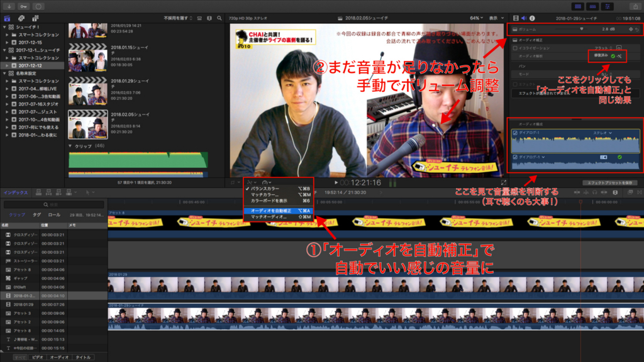Show the audio inspector speaker icon
Screen dimensions: 644x362
(524, 18)
